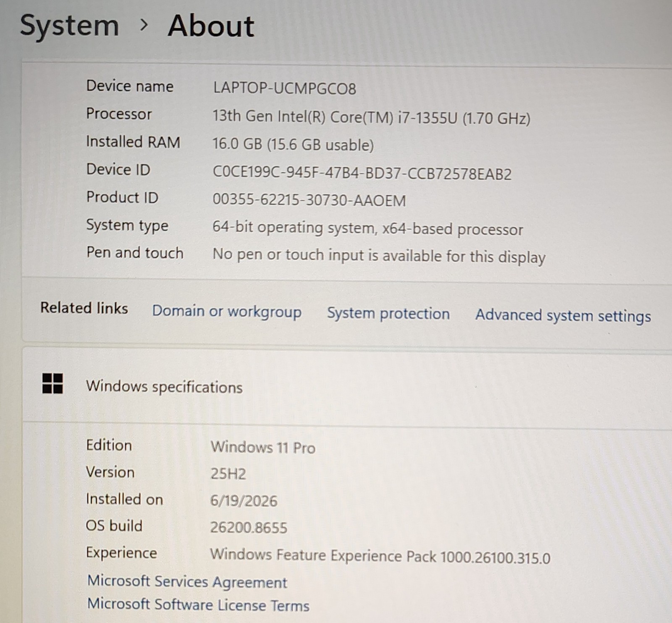
Task: Click the System type label
Action: pyautogui.click(x=127, y=225)
